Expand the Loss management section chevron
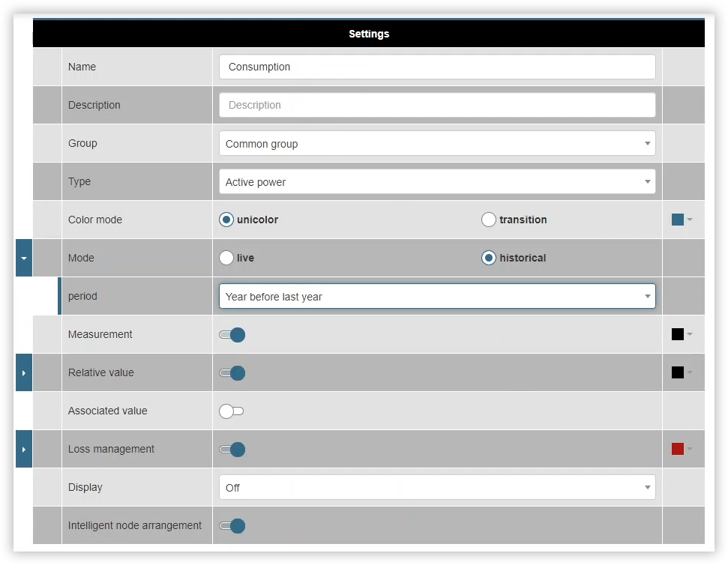 click(23, 449)
